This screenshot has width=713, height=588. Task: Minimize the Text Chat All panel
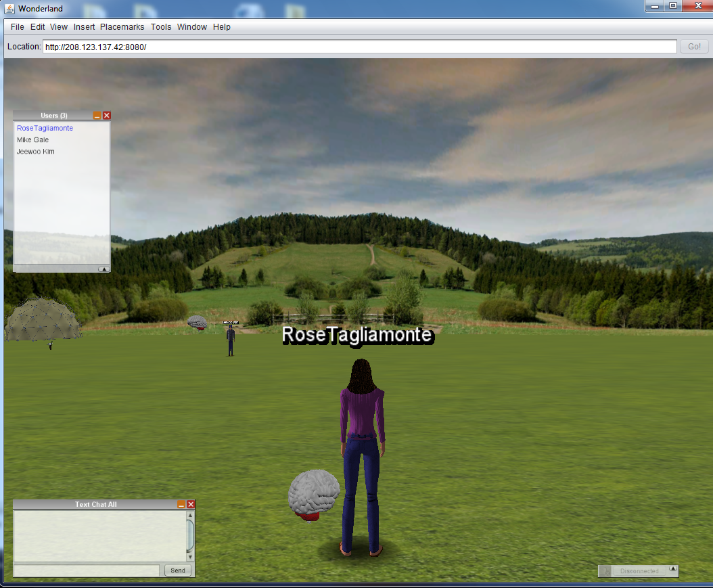[x=181, y=504]
